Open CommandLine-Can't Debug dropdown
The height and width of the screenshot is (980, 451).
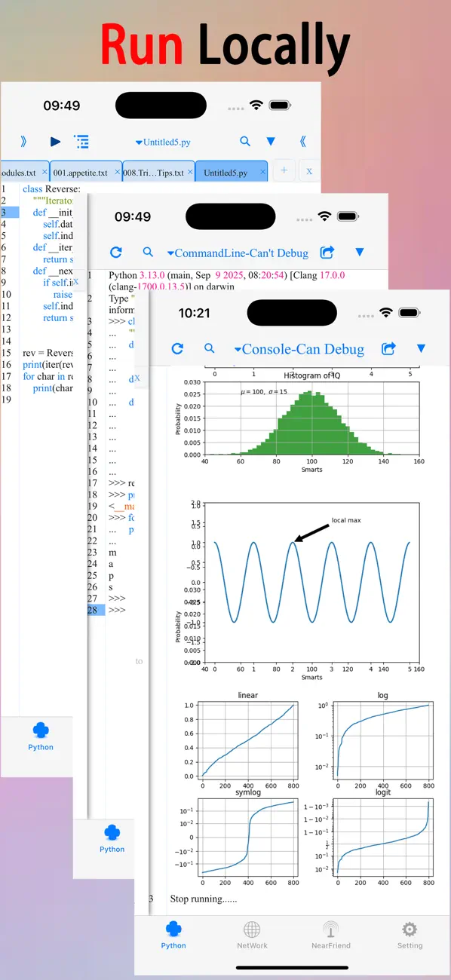(238, 253)
